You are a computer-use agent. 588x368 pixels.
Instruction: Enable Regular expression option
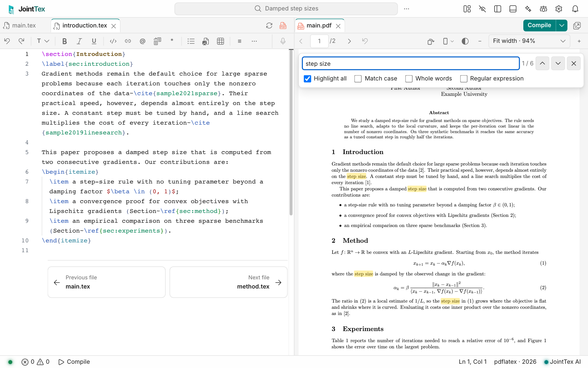click(x=464, y=79)
